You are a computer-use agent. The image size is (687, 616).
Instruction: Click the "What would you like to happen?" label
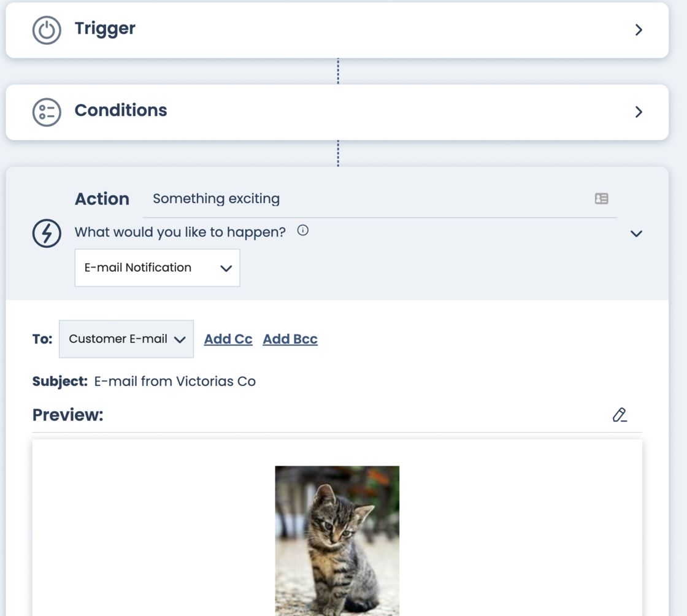[x=180, y=232]
